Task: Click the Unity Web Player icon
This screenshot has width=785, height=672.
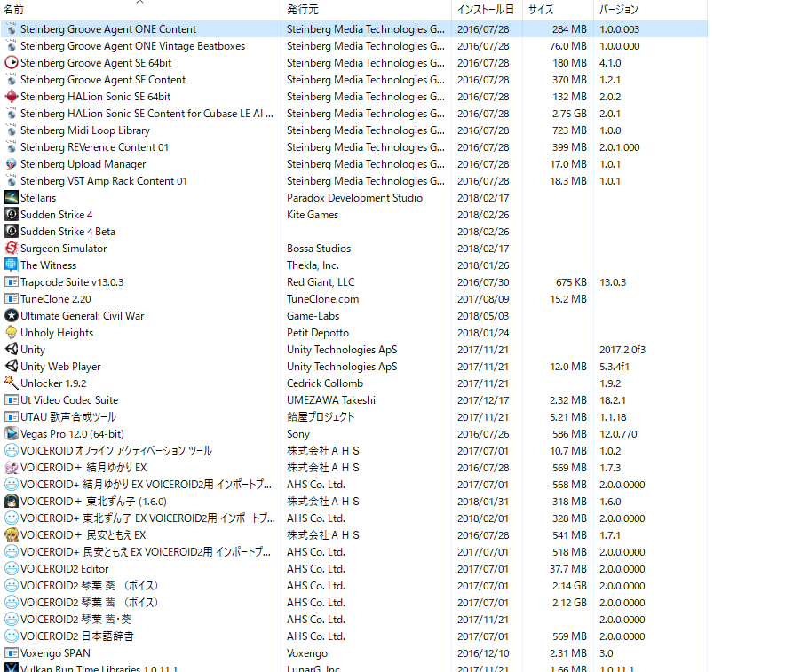Action: pyautogui.click(x=11, y=367)
